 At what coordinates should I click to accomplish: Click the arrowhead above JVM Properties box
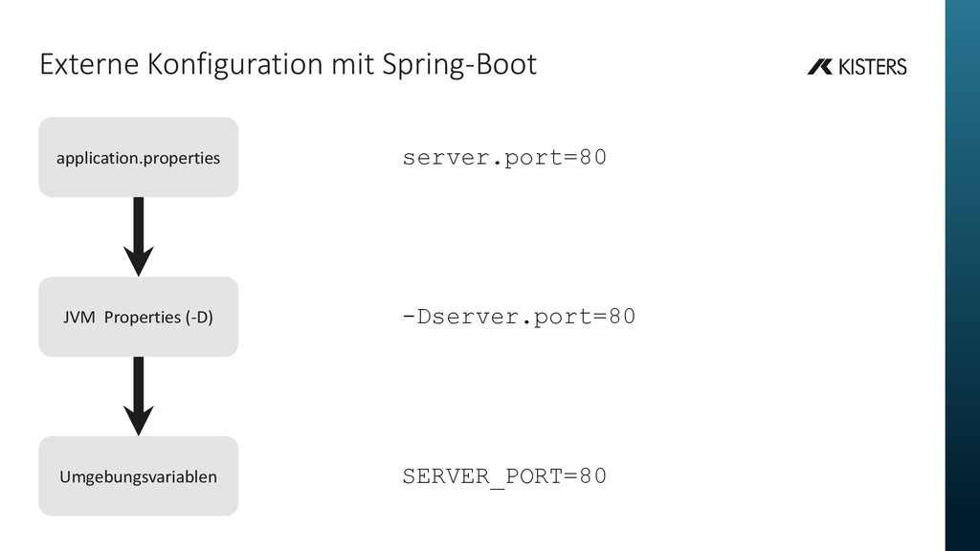[x=139, y=261]
